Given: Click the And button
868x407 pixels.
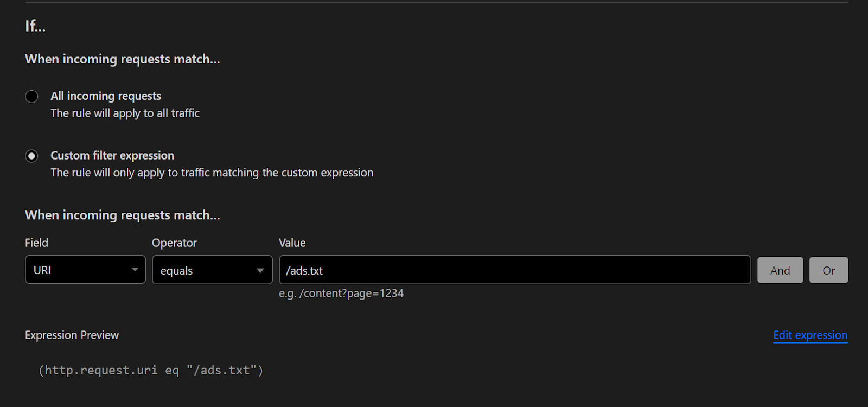Looking at the screenshot, I should pyautogui.click(x=780, y=270).
